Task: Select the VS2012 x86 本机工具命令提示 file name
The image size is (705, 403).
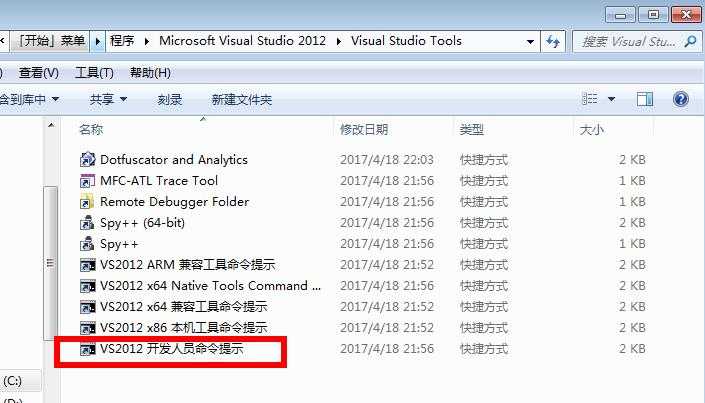Action: (x=184, y=328)
